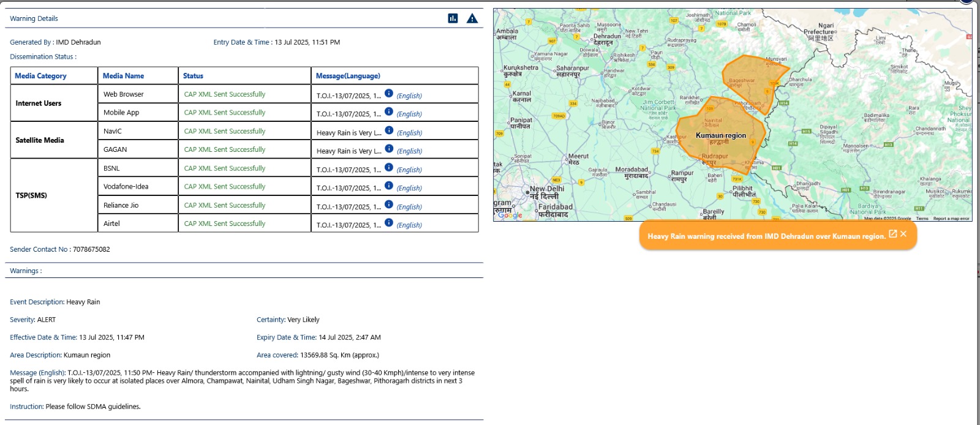Click Airtel CAP XML Sent Successfully status
The width and height of the screenshot is (980, 425).
coord(225,224)
